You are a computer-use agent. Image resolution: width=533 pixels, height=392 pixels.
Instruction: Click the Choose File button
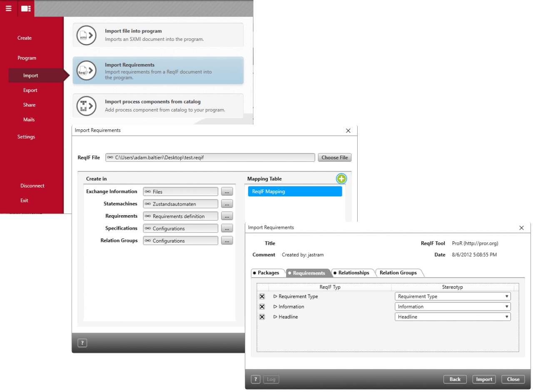click(x=335, y=157)
